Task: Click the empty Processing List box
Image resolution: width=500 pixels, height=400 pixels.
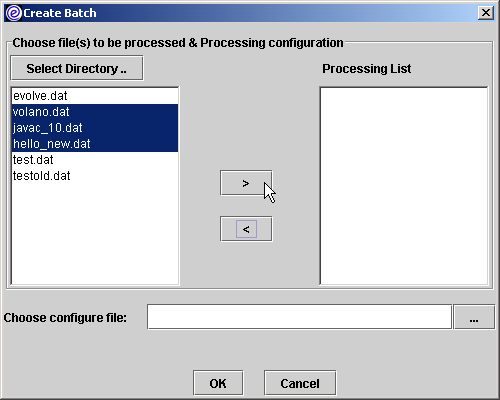Action: pos(404,186)
